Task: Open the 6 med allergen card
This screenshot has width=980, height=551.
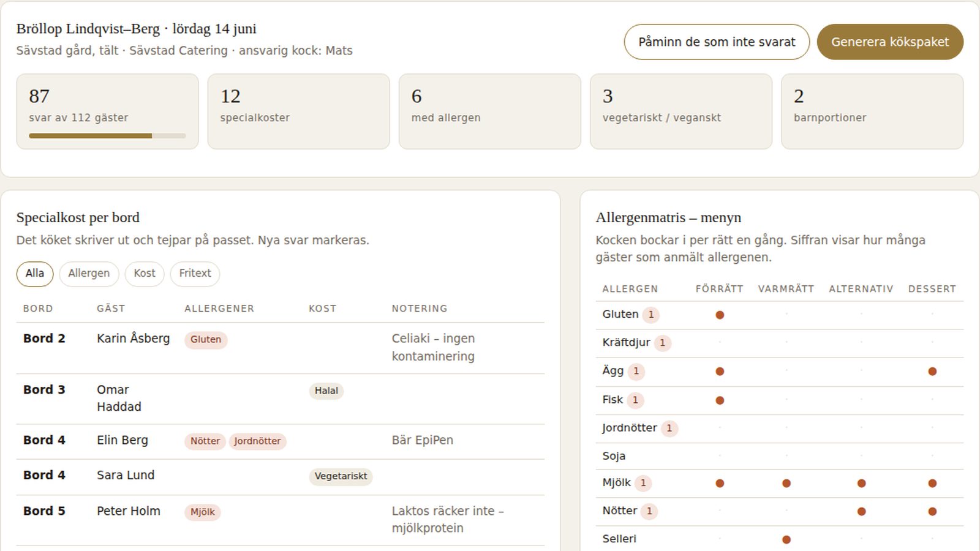Action: point(489,111)
